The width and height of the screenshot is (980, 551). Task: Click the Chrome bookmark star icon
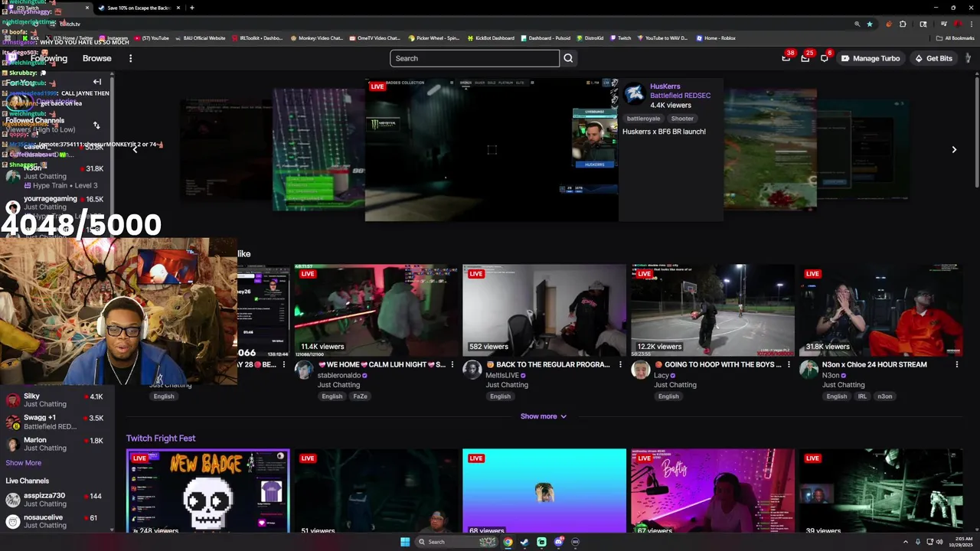(x=870, y=24)
